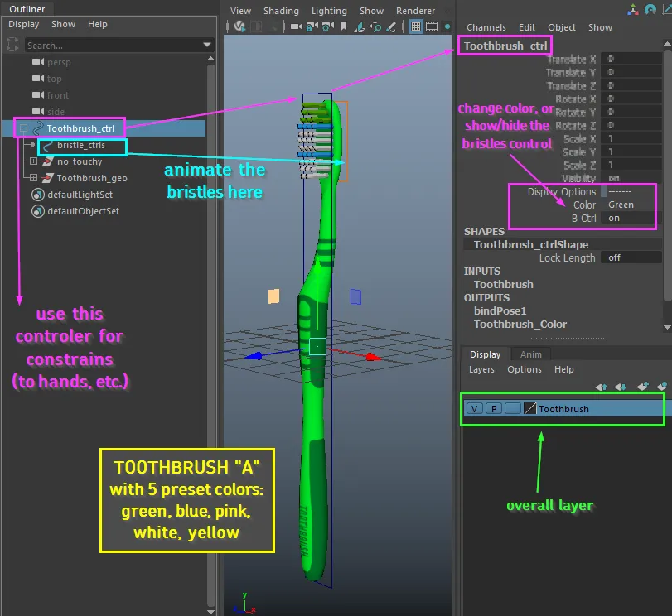Click the viewport grid toggle icon
Image resolution: width=672 pixels, height=616 pixels.
pyautogui.click(x=417, y=26)
